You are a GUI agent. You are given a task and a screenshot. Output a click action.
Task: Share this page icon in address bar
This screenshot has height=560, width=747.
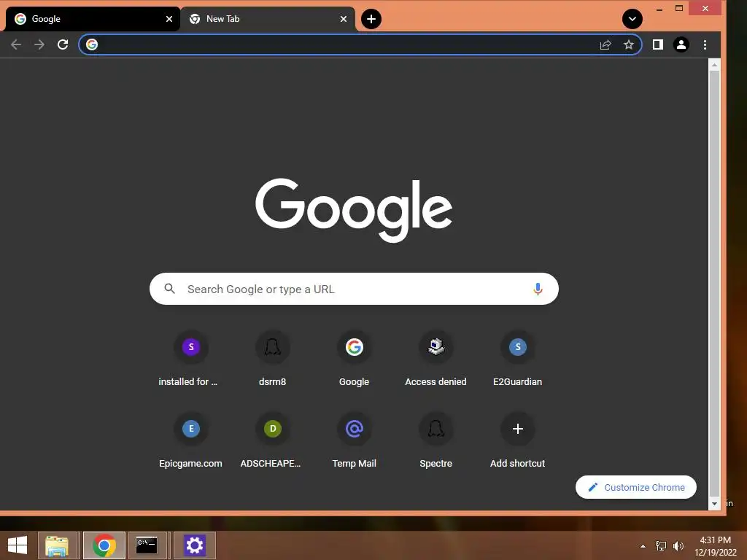pyautogui.click(x=605, y=44)
